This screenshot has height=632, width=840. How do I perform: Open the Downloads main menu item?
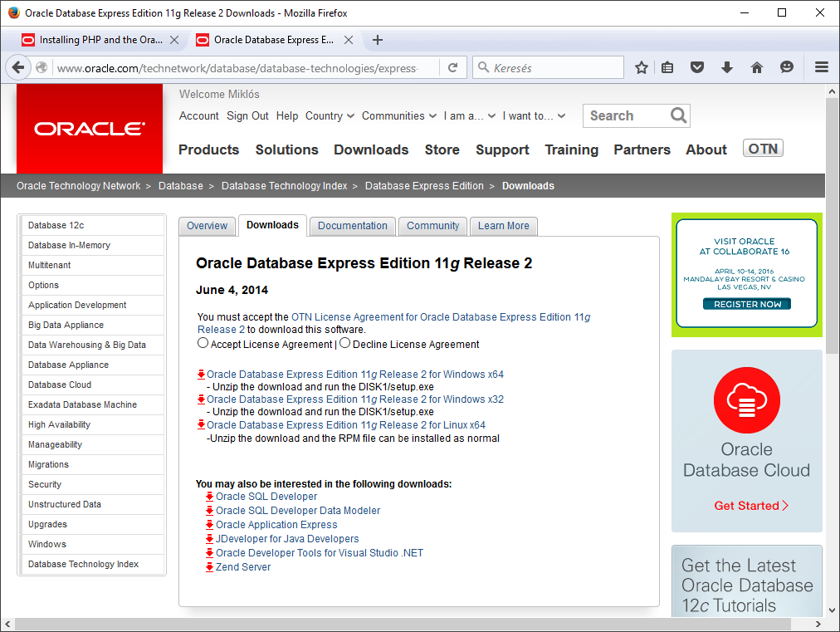point(371,149)
